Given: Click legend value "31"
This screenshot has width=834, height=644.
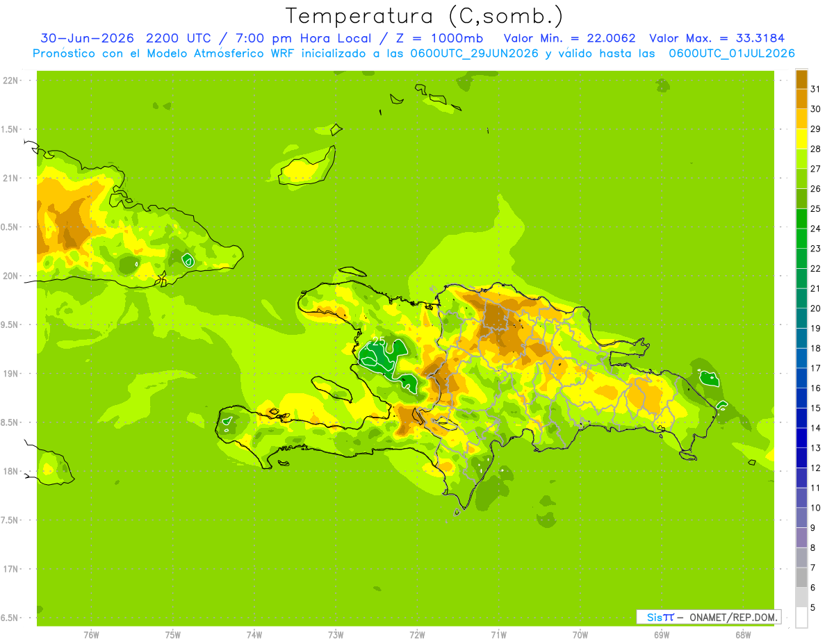Looking at the screenshot, I should pyautogui.click(x=816, y=89).
